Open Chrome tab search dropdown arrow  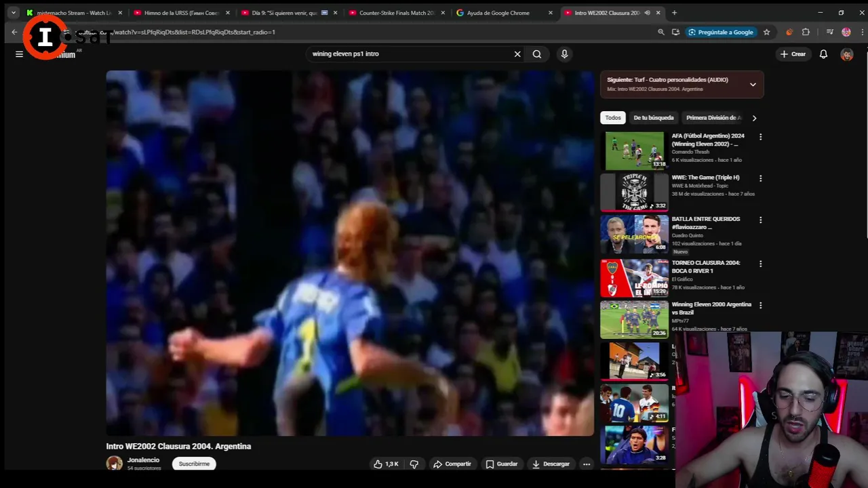13,13
